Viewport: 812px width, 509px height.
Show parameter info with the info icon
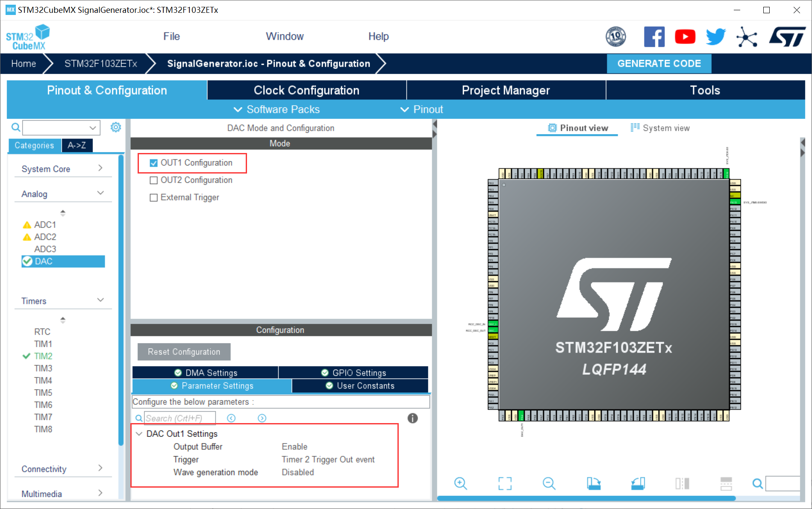[x=412, y=418]
